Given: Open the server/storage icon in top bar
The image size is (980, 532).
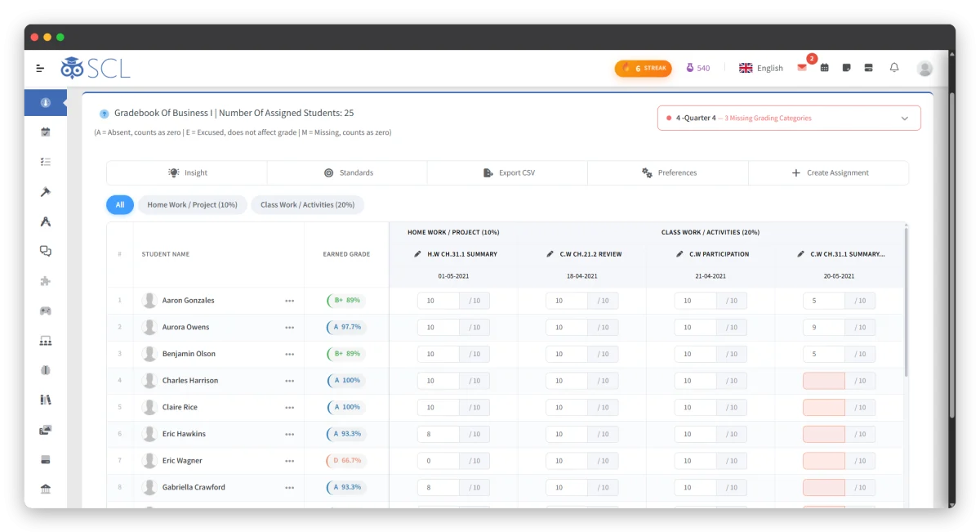Looking at the screenshot, I should click(x=869, y=68).
